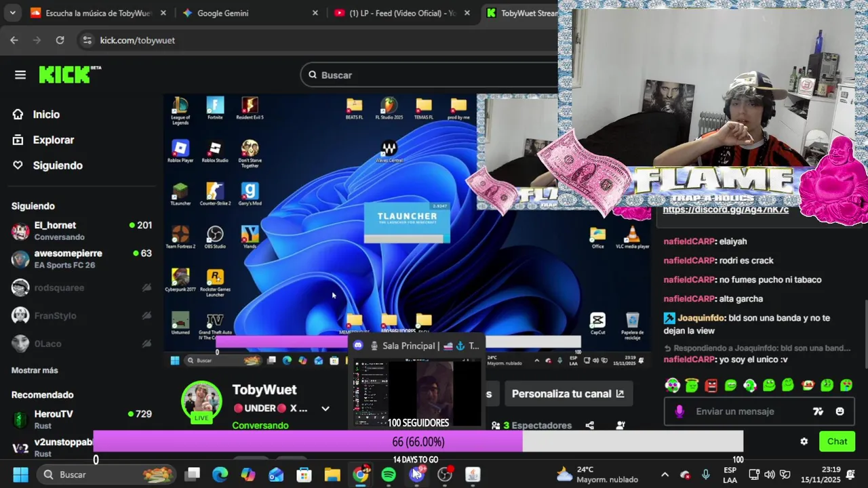Open El_hornet followed channel
Image resolution: width=868 pixels, height=488 pixels.
click(x=81, y=230)
